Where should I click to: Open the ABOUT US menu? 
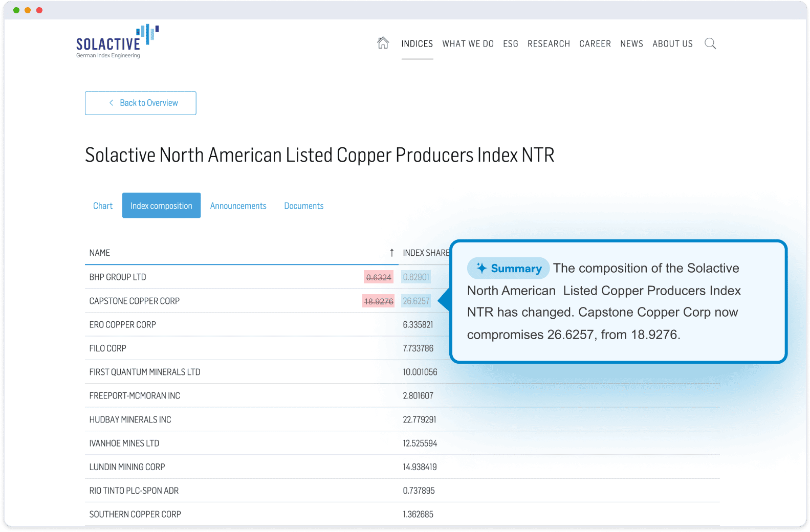(x=672, y=44)
